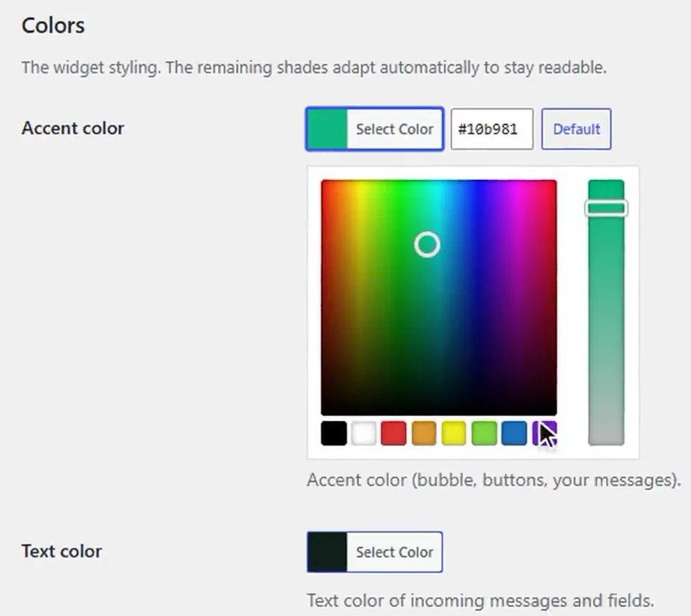Click the Text color Select Color button
Image resolution: width=691 pixels, height=616 pixels.
375,552
